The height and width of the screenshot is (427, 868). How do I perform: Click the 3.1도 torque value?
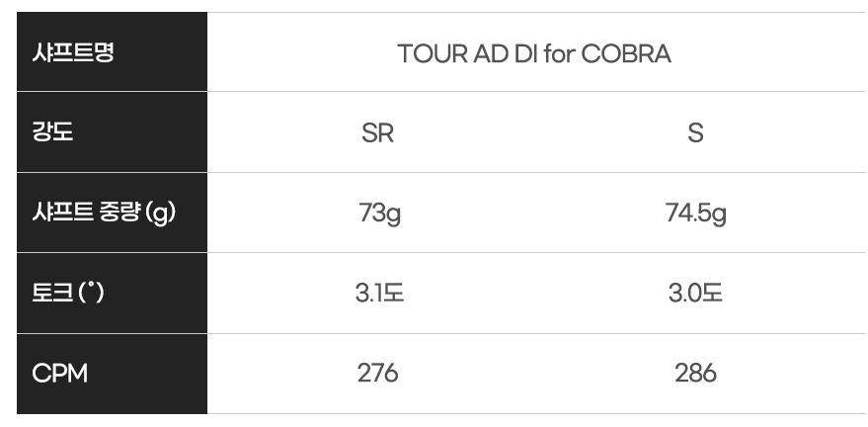pos(379,294)
